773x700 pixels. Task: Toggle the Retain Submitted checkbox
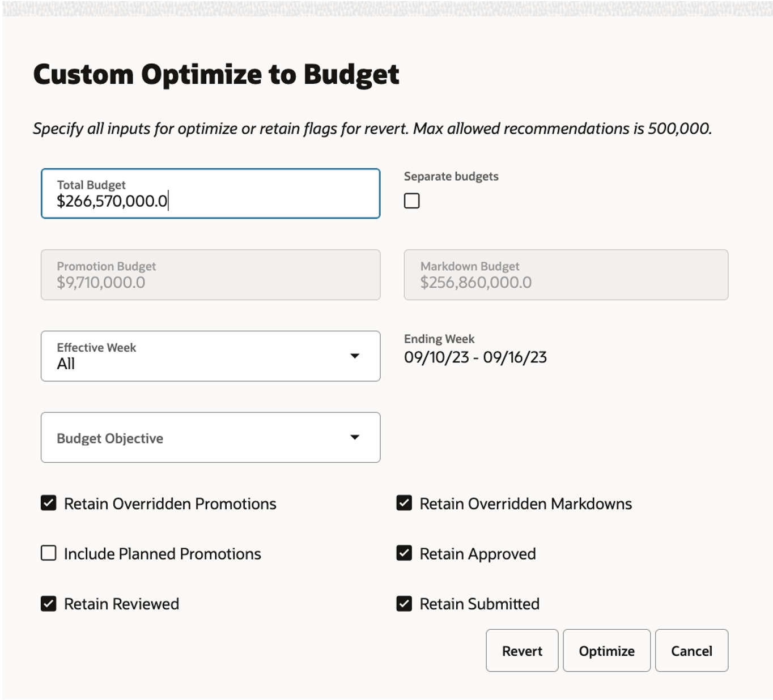click(x=404, y=603)
